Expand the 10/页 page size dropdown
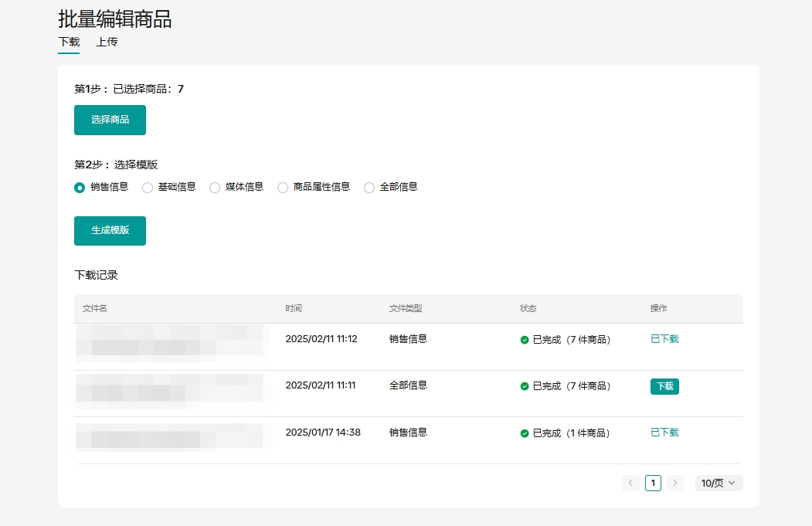812x526 pixels. click(719, 484)
